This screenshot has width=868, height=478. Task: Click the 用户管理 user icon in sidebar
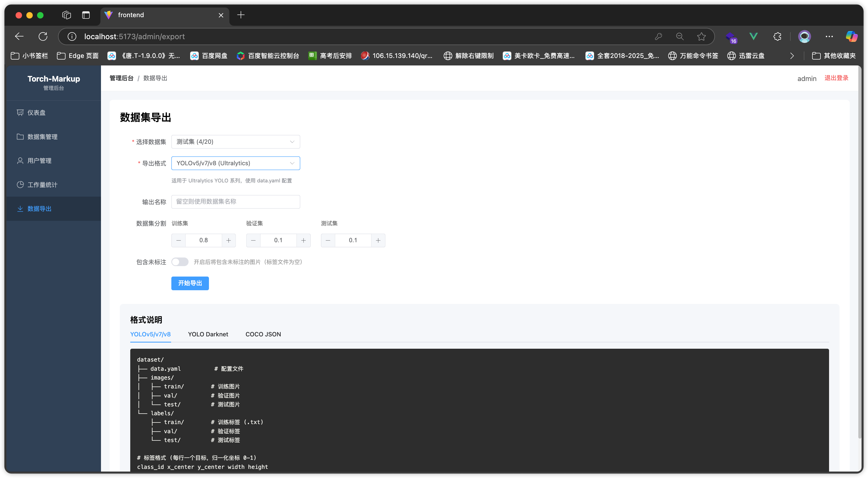[20, 161]
